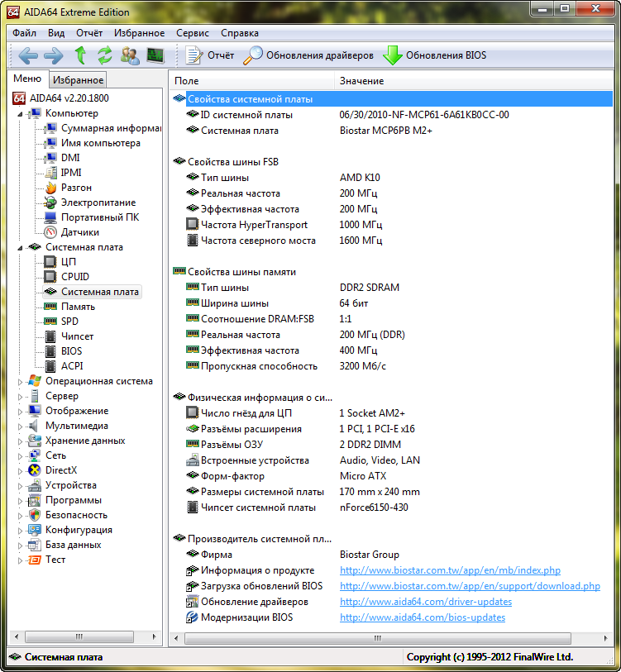Screen dimensions: 621x672
Task: Expand the Мультимедиа branch
Action: tap(20, 427)
